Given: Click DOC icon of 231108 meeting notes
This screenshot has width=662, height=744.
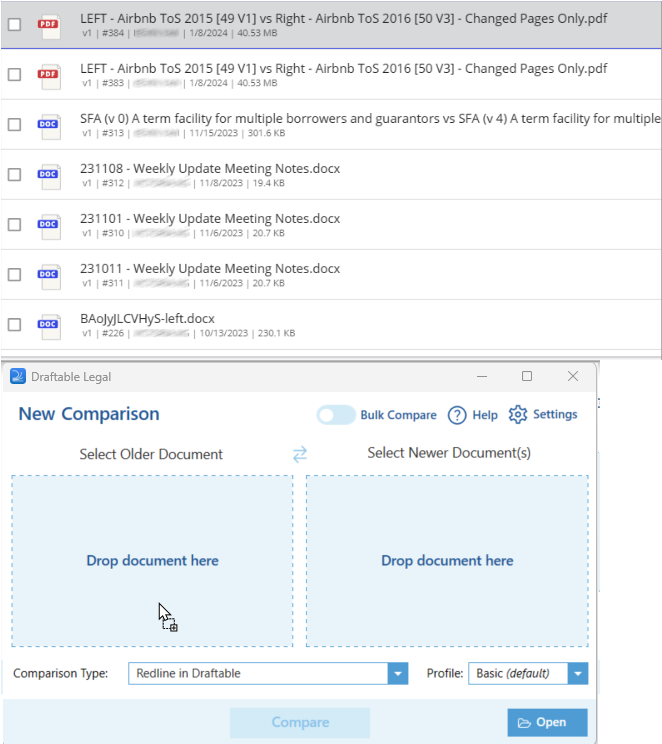Looking at the screenshot, I should tap(49, 177).
